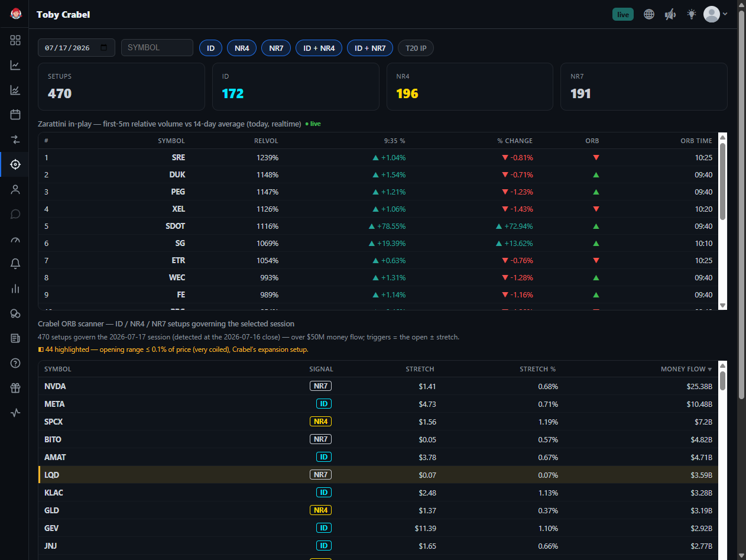
Task: Click the scanner table scrollbar thumb
Action: (x=722, y=380)
